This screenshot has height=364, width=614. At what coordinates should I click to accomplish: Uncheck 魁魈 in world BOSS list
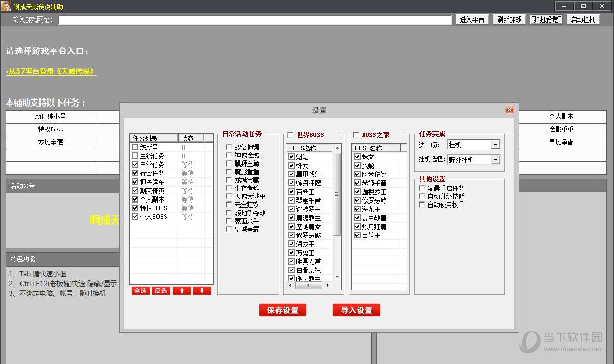pos(291,156)
